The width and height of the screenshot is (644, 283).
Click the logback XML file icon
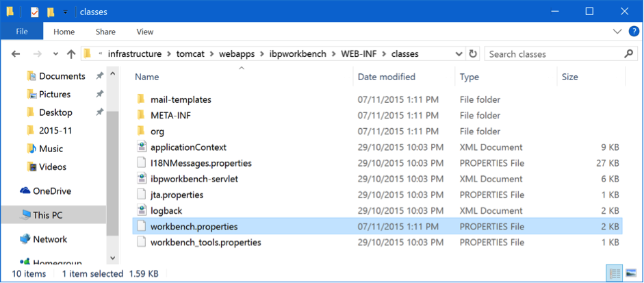coord(141,210)
